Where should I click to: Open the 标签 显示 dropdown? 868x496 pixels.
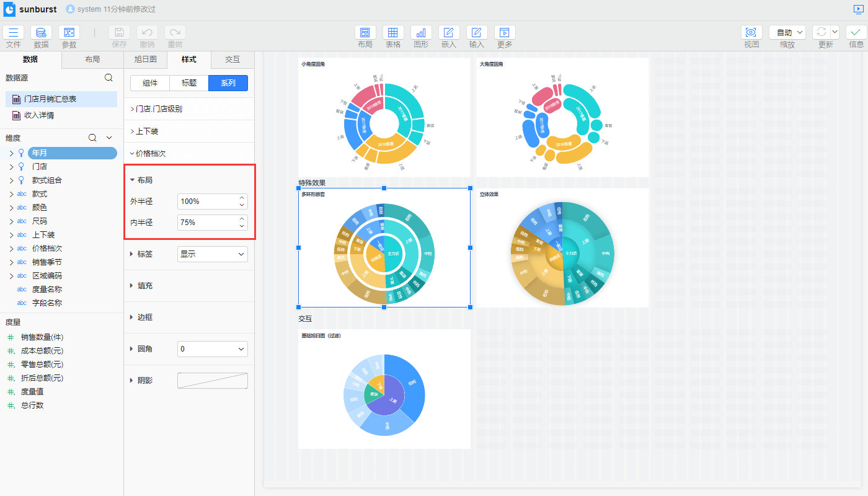[x=212, y=254]
